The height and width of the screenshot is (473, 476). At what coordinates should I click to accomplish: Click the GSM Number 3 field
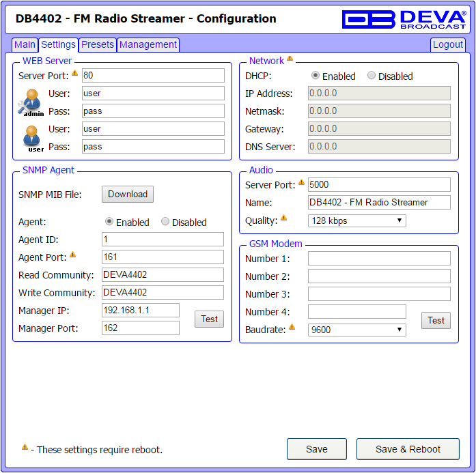379,294
